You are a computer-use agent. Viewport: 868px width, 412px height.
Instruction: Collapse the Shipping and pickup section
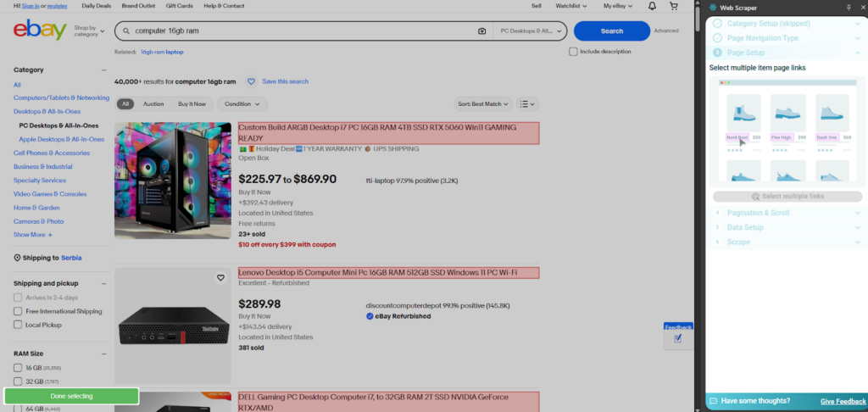click(103, 283)
